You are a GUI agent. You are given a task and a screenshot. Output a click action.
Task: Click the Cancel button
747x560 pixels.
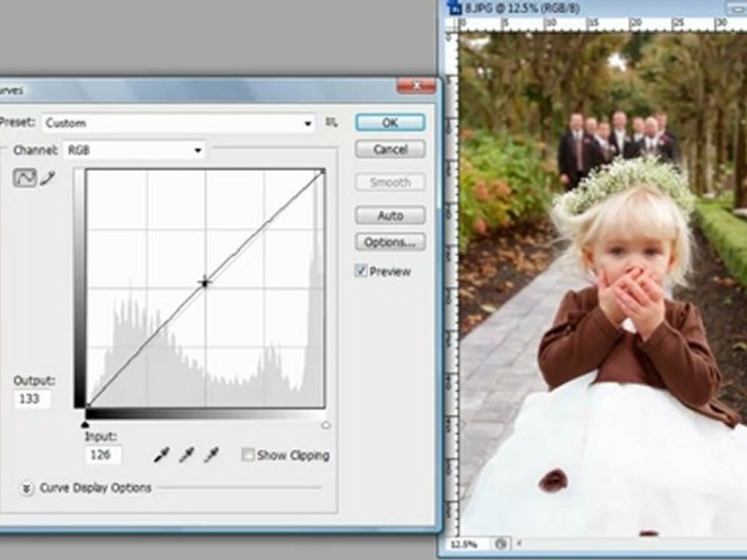pos(390,149)
